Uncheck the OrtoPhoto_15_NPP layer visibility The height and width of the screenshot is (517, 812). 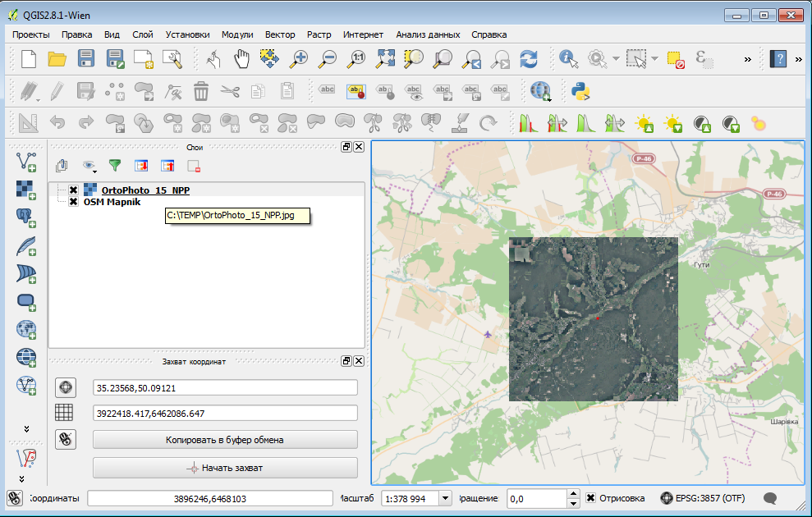point(73,189)
